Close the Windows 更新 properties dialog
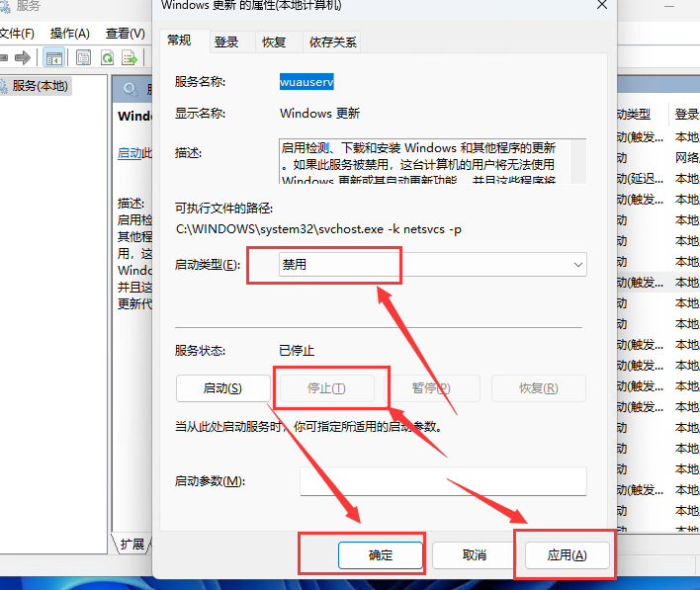700x590 pixels. tap(602, 5)
